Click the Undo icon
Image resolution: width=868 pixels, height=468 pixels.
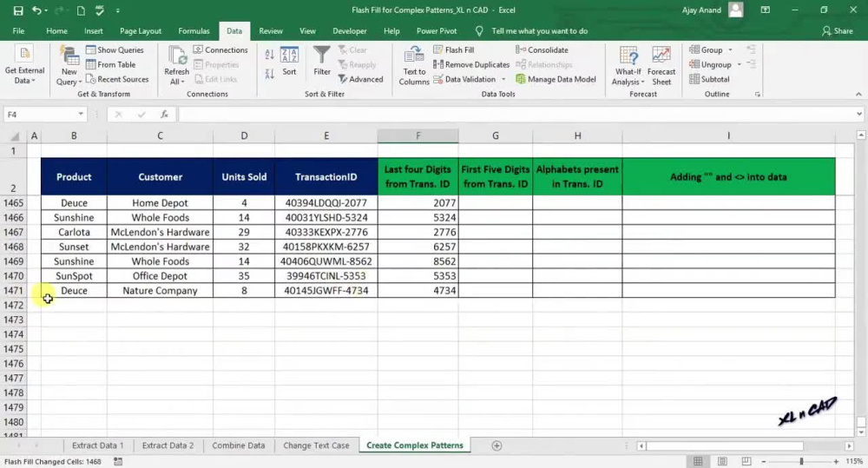click(x=36, y=10)
